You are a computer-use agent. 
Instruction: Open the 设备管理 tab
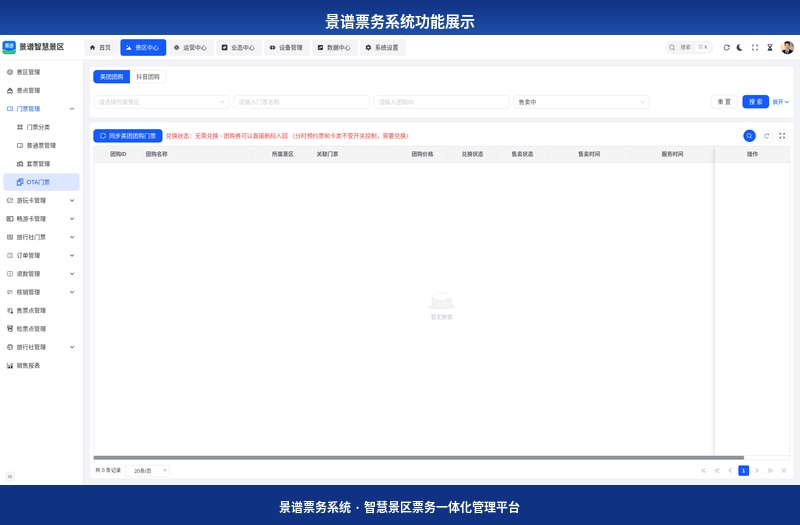tap(286, 47)
